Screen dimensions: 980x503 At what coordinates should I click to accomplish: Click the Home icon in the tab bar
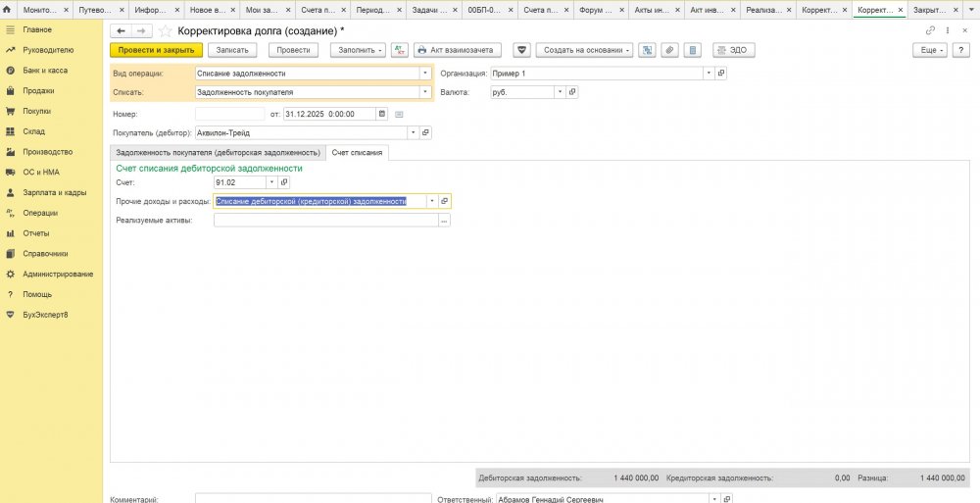click(9, 9)
